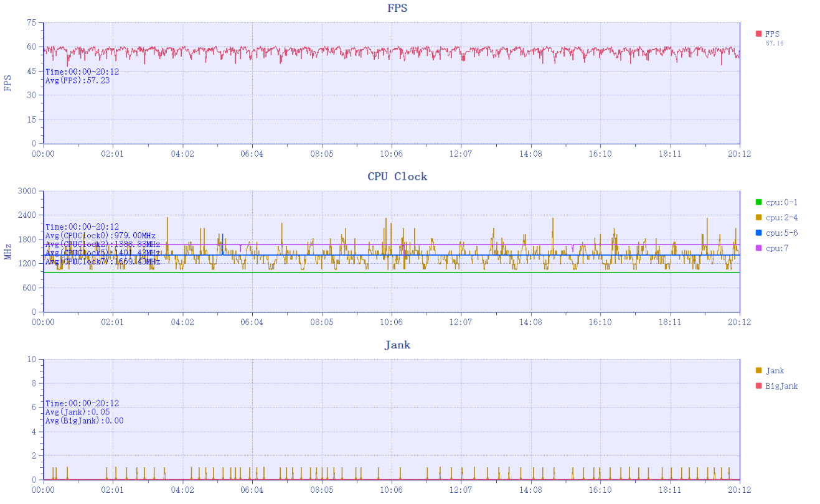
Task: Click the FPS chart title
Action: tap(397, 8)
